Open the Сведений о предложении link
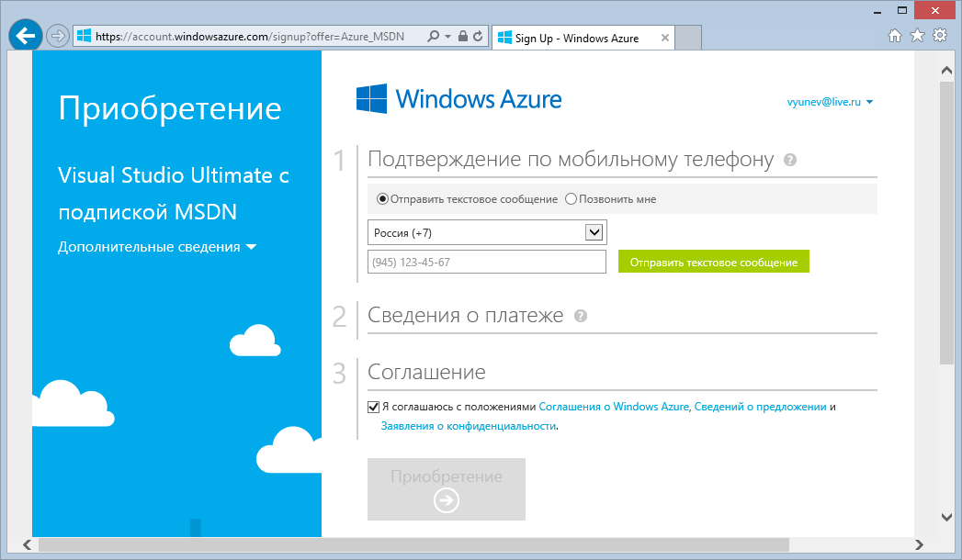The width and height of the screenshot is (962, 560). coord(760,407)
